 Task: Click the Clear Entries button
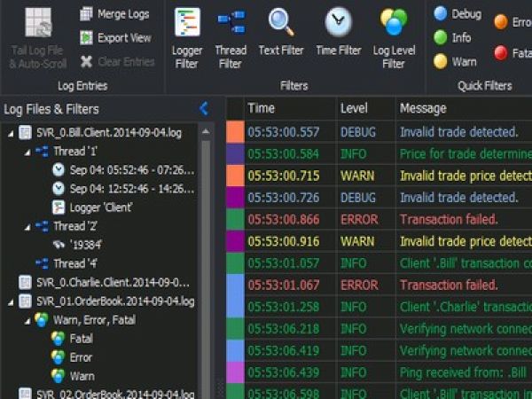(117, 62)
